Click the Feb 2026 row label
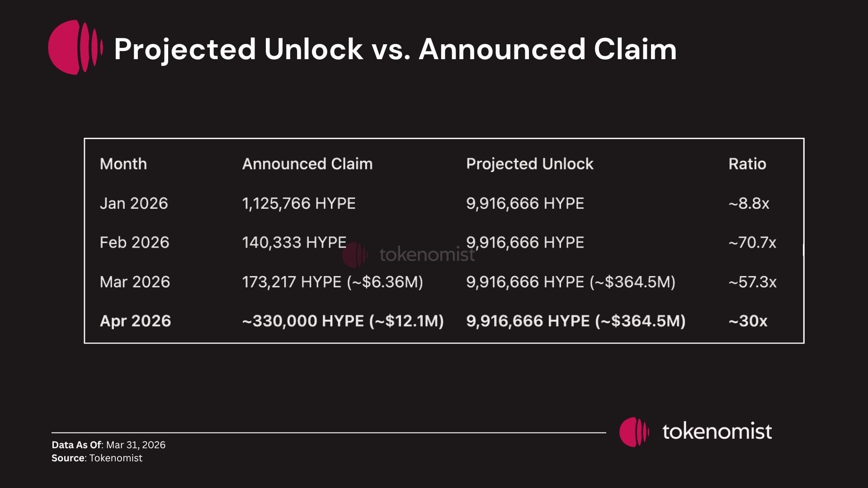Viewport: 868px width, 488px height. tap(134, 243)
